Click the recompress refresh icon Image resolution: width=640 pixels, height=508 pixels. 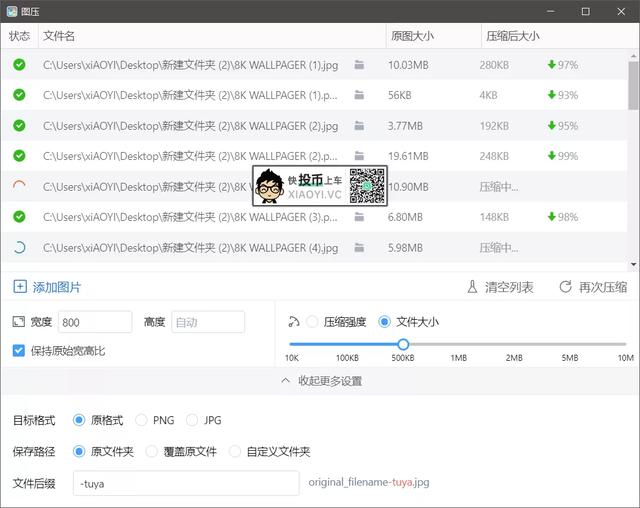[565, 287]
